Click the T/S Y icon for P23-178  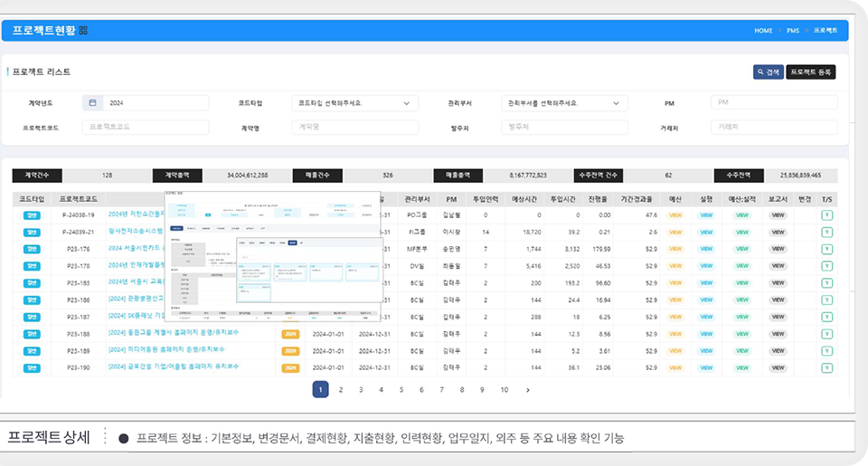[826, 266]
